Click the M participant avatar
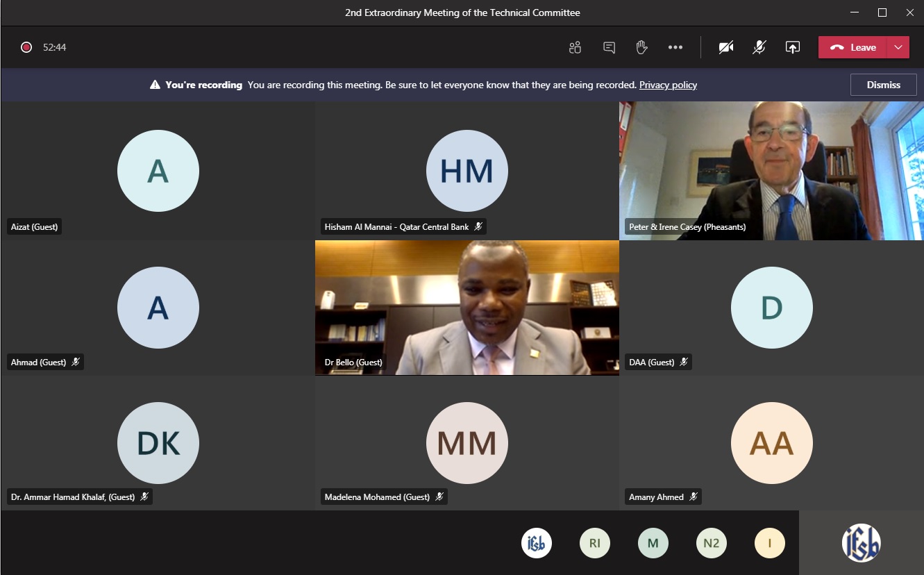Image resolution: width=924 pixels, height=575 pixels. pyautogui.click(x=653, y=543)
